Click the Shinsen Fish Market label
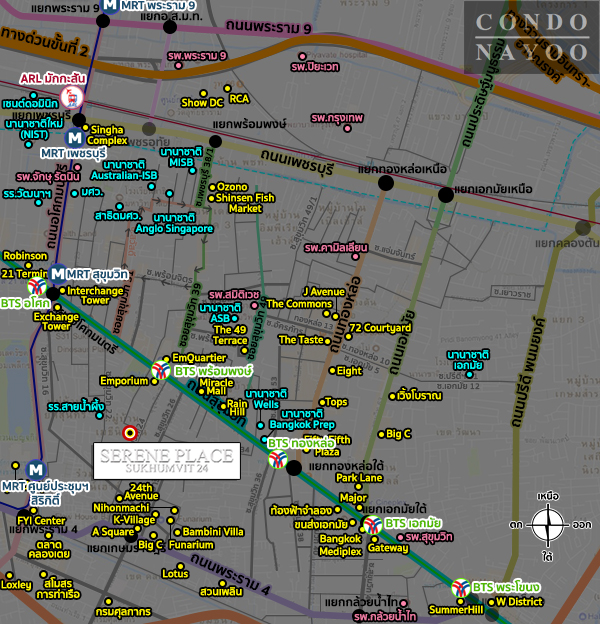600x624 pixels. [x=245, y=203]
